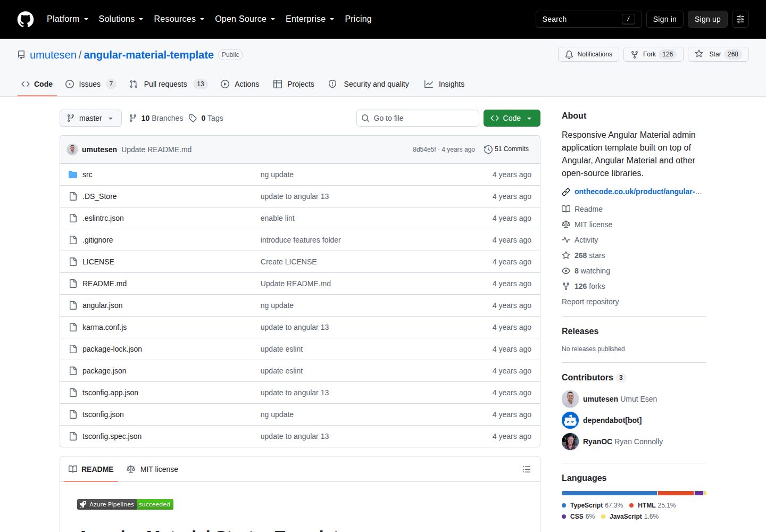766x532 pixels.
Task: Click umutesen's avatar in commit header
Action: (72, 149)
